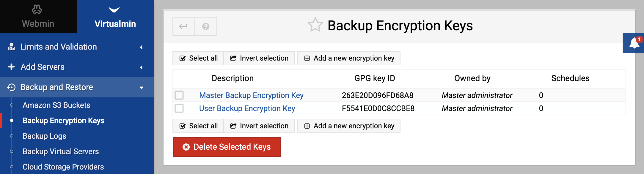644x174 pixels.
Task: Open Amazon S3 Buckets menu item
Action: [x=56, y=105]
